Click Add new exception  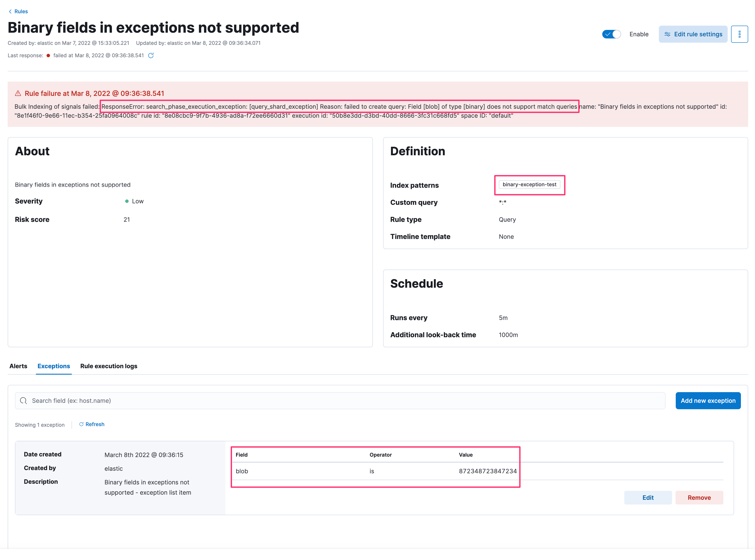pos(708,401)
